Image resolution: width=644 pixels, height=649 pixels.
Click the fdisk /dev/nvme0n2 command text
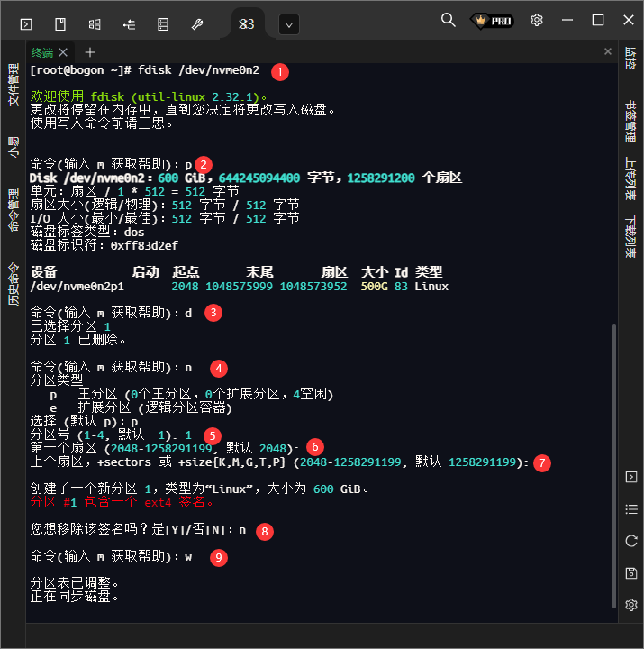point(198,70)
